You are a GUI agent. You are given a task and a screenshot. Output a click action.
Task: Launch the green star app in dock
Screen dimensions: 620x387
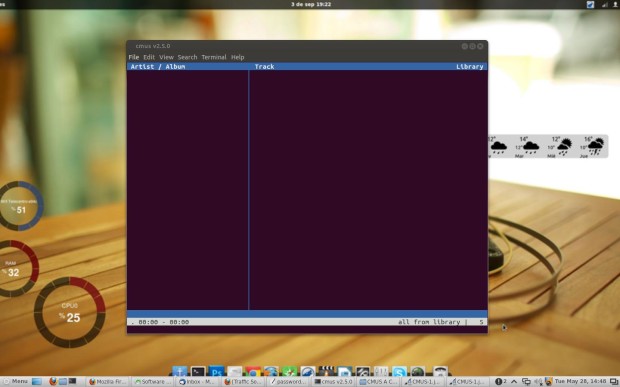[289, 371]
